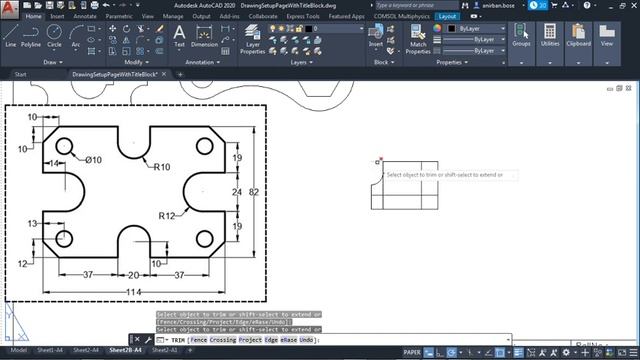Switch to the Layout ribbon tab
The height and width of the screenshot is (360, 640).
tap(447, 16)
